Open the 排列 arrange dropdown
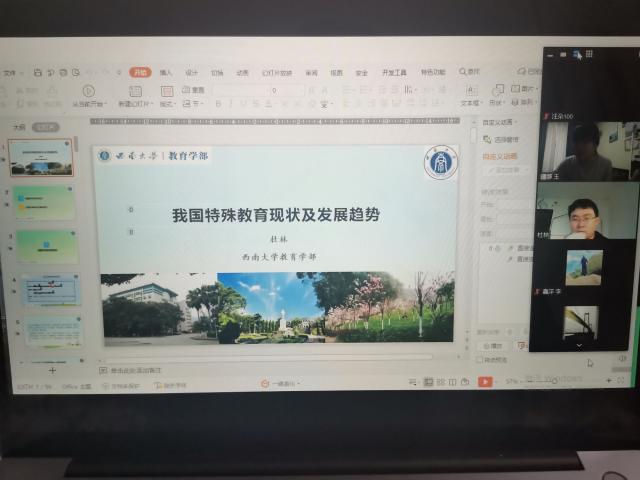The height and width of the screenshot is (480, 640). pos(524,101)
